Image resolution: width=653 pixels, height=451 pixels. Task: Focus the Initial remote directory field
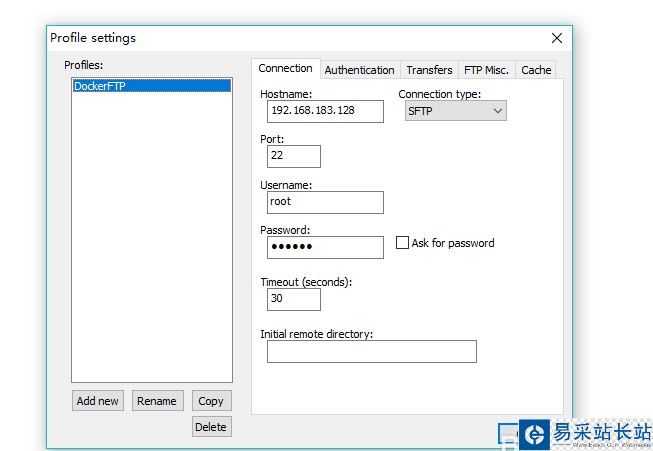point(371,351)
